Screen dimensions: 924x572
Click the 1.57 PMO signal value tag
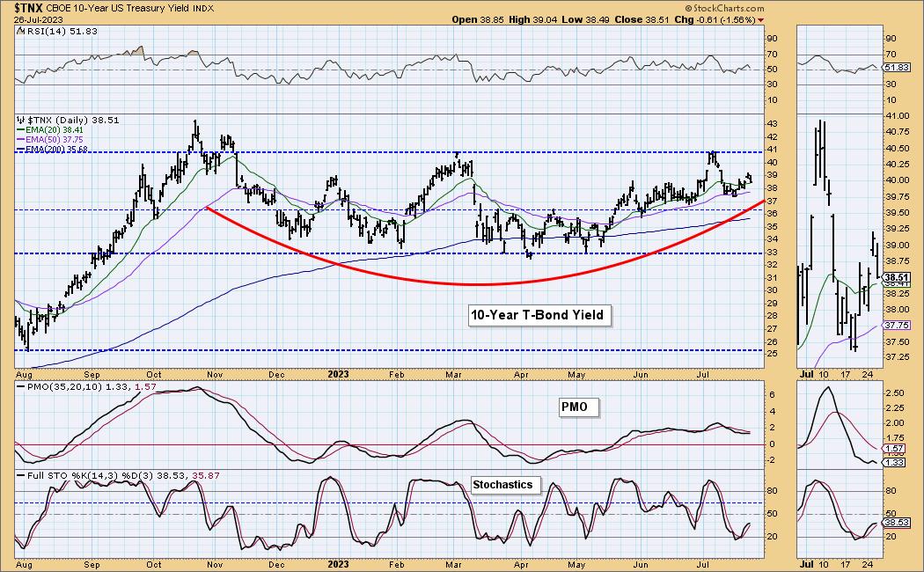point(895,448)
